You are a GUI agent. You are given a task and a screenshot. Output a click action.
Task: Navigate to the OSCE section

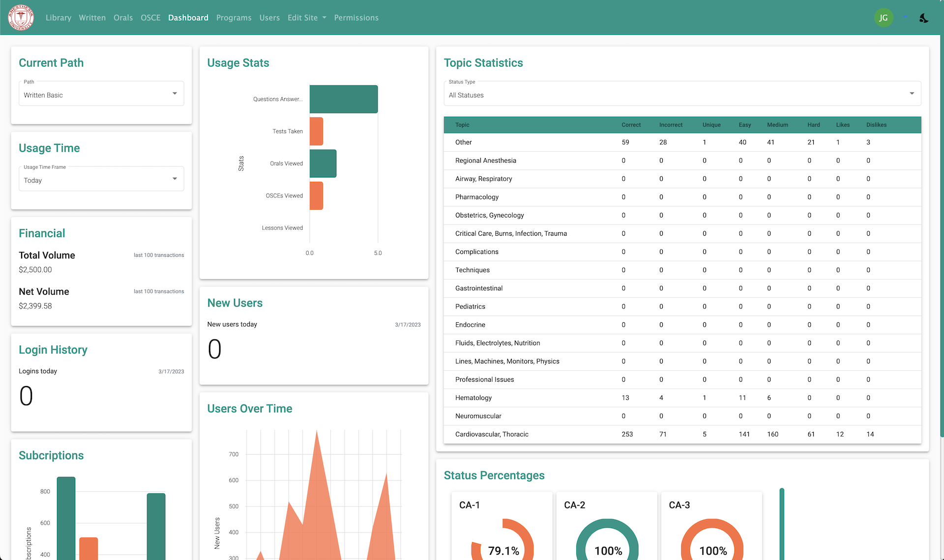(150, 18)
